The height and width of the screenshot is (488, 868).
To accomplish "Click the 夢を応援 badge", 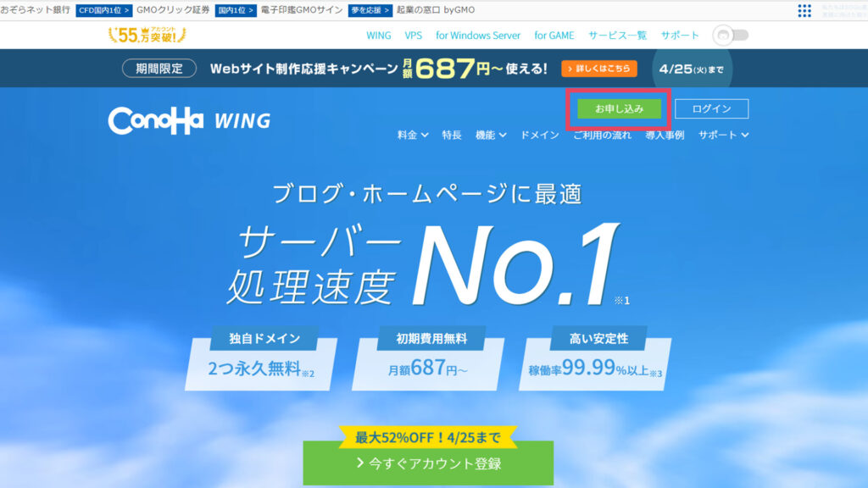I will pyautogui.click(x=370, y=10).
